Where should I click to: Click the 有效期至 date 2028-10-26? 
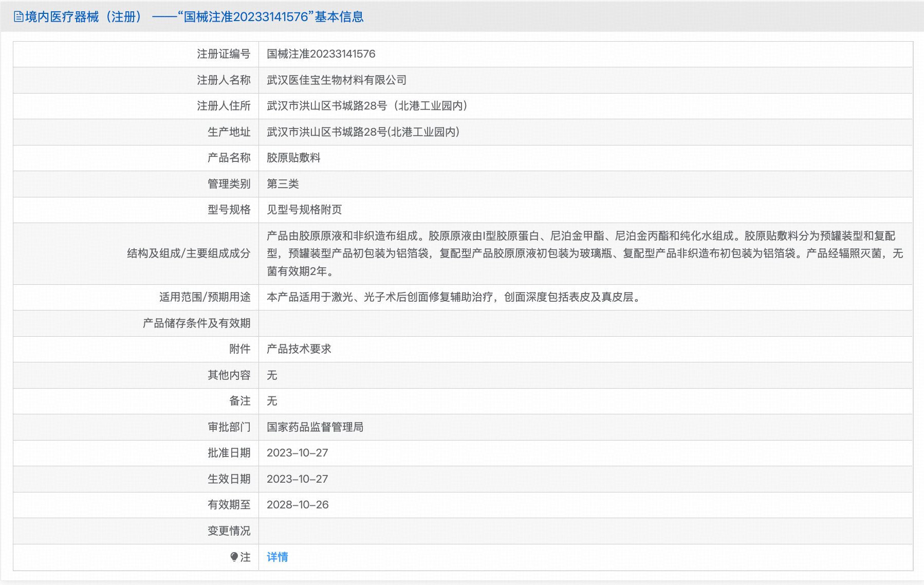click(297, 505)
